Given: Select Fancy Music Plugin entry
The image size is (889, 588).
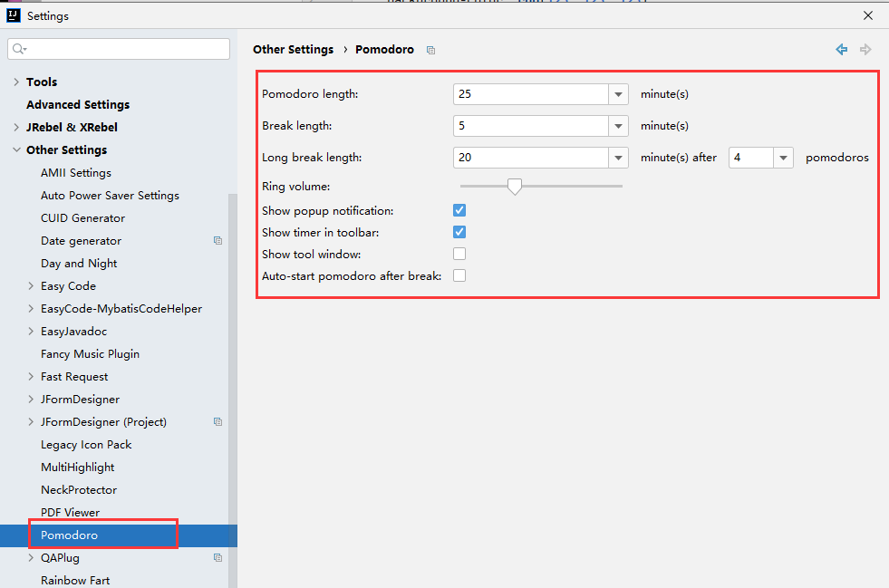Looking at the screenshot, I should tap(90, 354).
